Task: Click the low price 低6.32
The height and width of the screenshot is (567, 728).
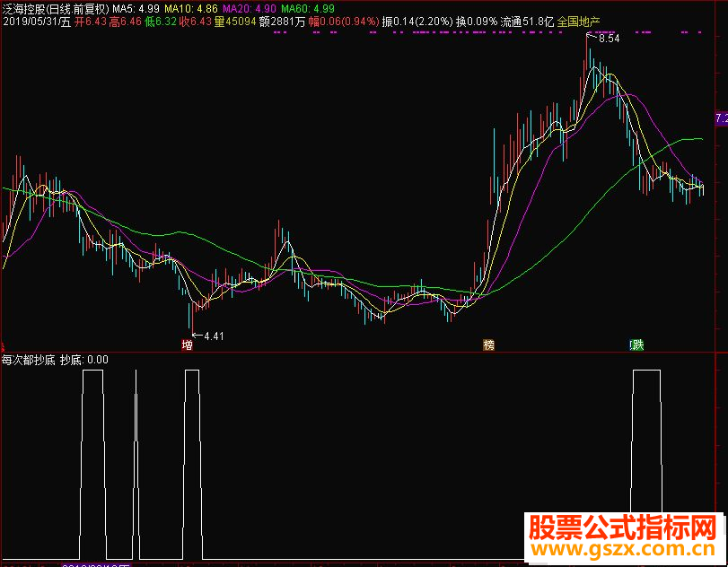Action: pos(161,22)
